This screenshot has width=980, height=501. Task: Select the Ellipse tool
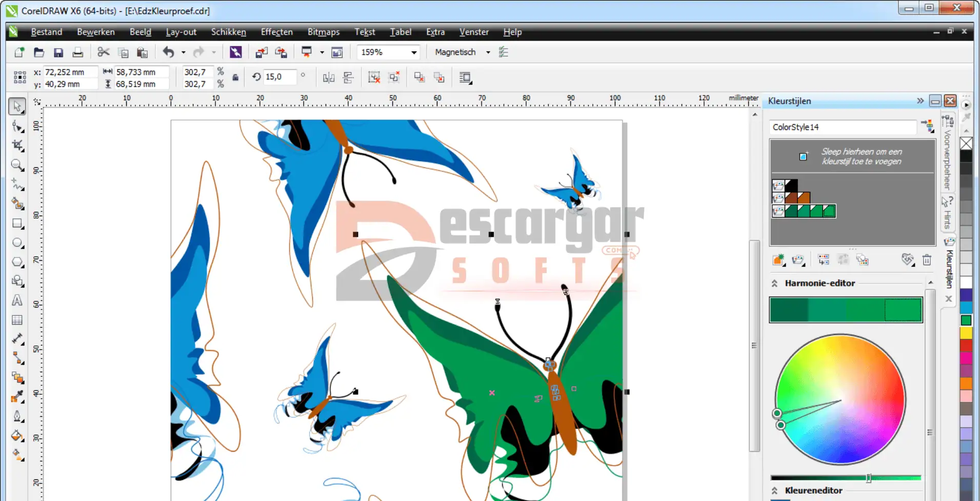pyautogui.click(x=17, y=243)
